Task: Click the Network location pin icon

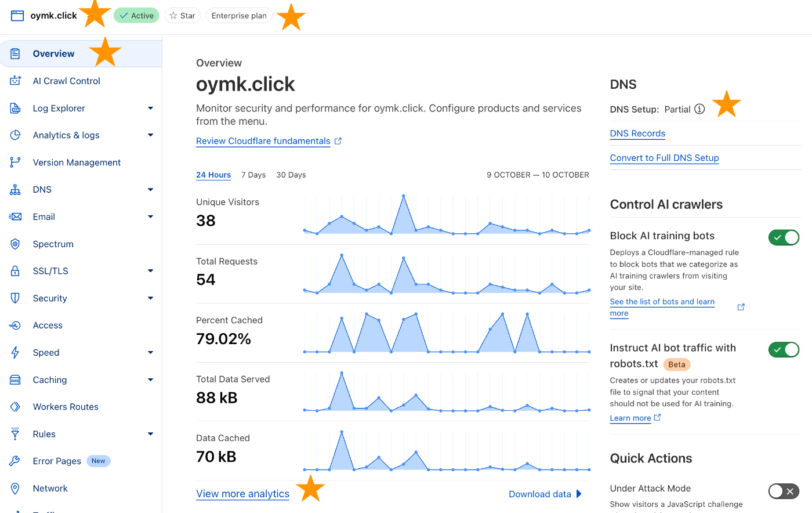Action: coord(16,489)
